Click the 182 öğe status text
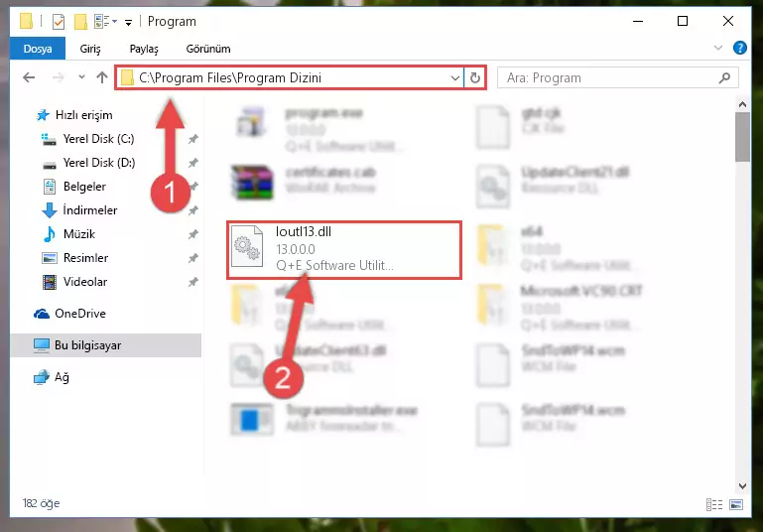This screenshot has height=532, width=763. pyautogui.click(x=42, y=503)
